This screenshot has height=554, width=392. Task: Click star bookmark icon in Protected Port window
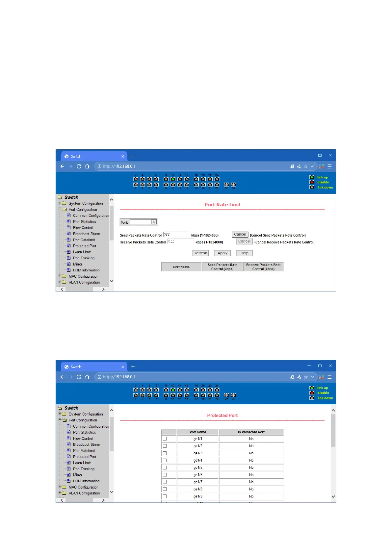305,377
